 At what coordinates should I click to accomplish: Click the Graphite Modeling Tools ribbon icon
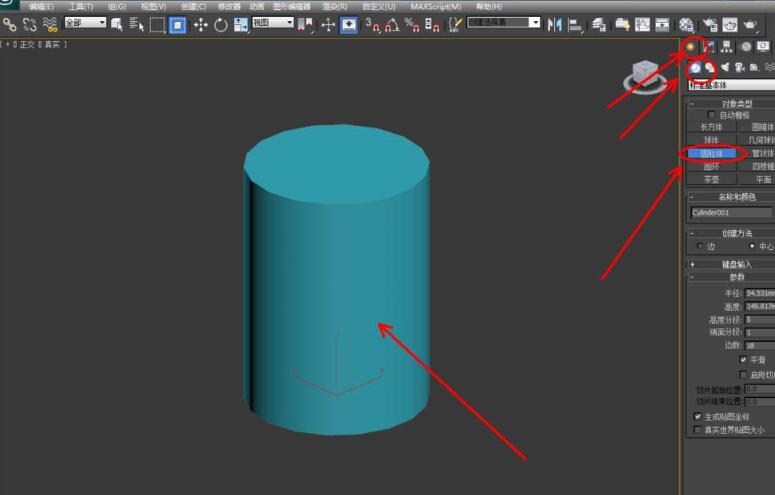(x=622, y=25)
